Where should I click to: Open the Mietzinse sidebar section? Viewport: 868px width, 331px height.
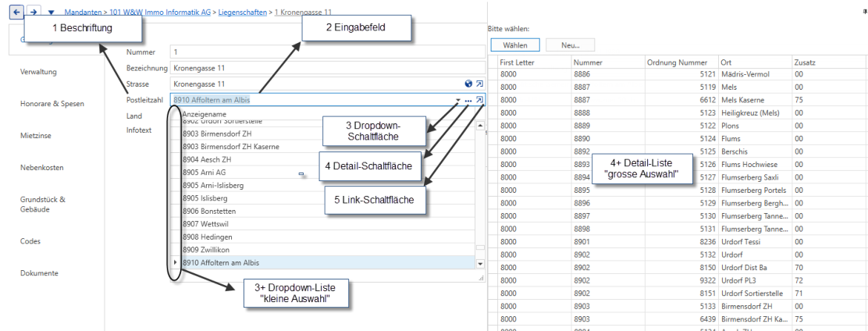pyautogui.click(x=35, y=136)
